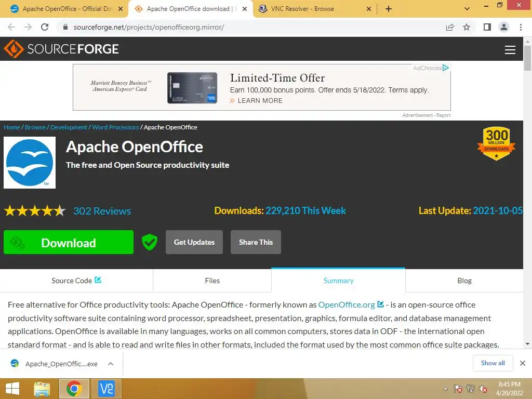Screen dimensions: 532x399
Task: Open the Chrome side panel icon
Action: pos(487,27)
